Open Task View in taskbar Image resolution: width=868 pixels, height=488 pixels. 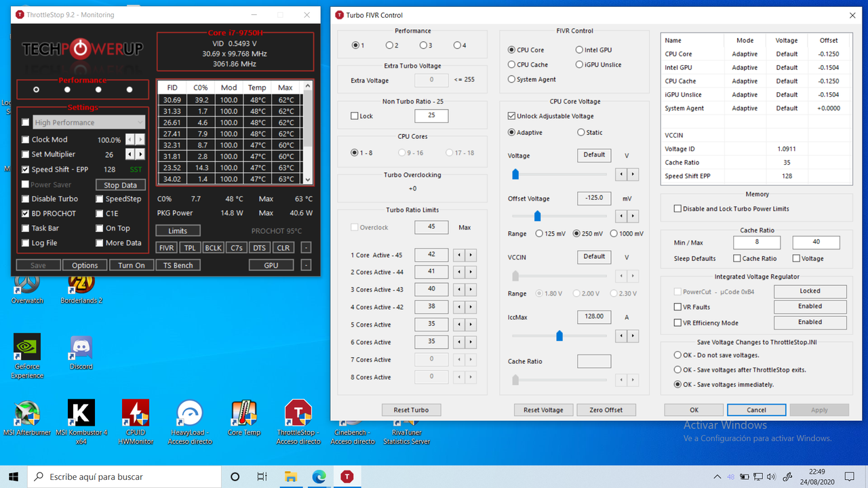pyautogui.click(x=262, y=476)
